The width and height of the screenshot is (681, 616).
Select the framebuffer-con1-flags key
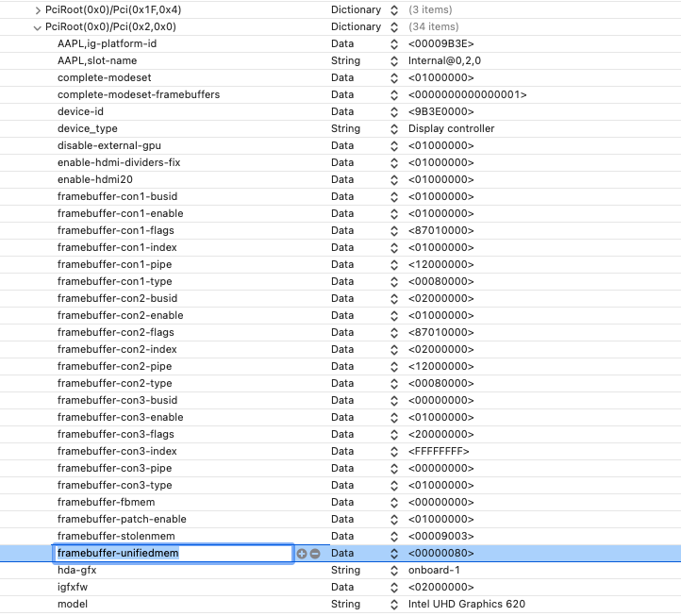pyautogui.click(x=115, y=230)
